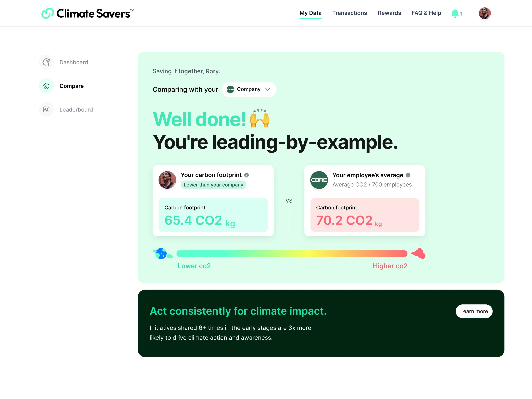
Task: Click info icon beside Your employee's average
Action: click(x=408, y=175)
